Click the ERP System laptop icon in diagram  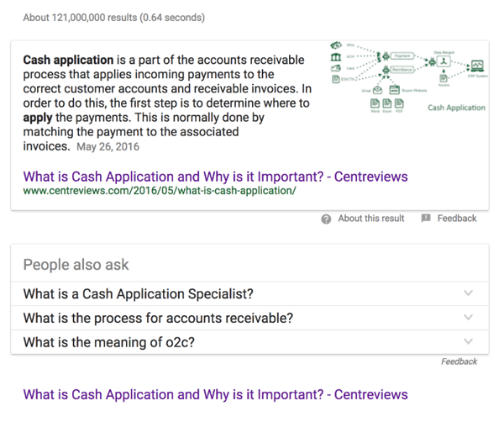coord(476,66)
